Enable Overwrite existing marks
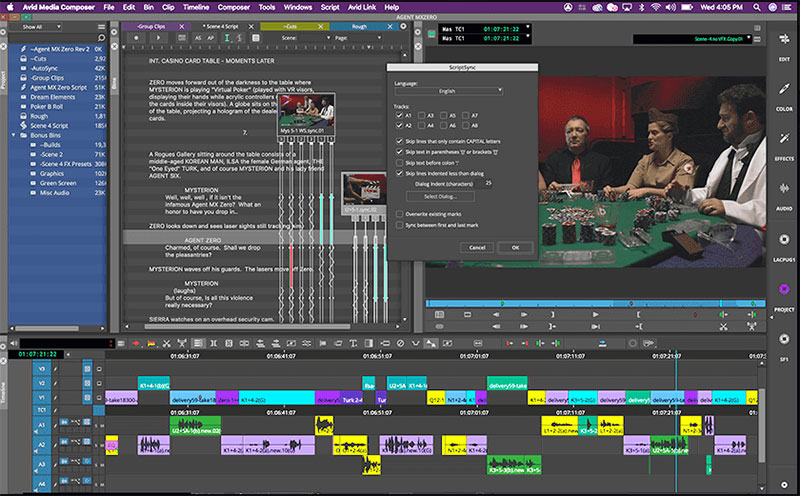Screen dimensions: 800x496 399,214
